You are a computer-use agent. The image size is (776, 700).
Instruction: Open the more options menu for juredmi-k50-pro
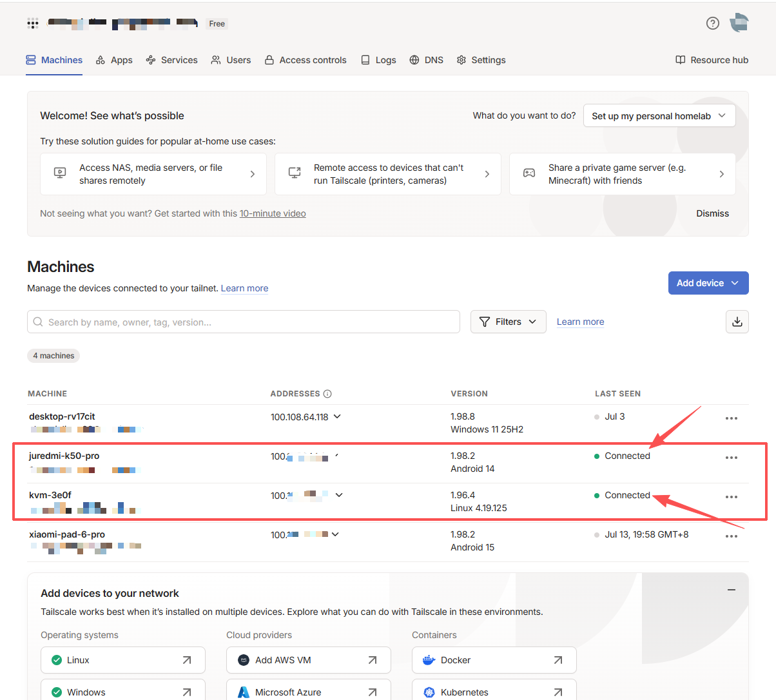click(732, 458)
